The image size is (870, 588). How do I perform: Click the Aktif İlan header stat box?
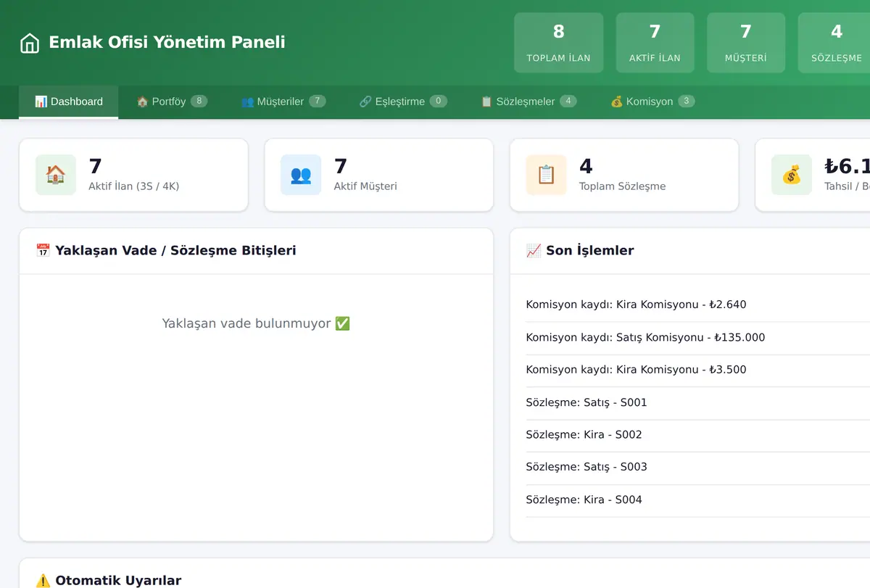(655, 43)
